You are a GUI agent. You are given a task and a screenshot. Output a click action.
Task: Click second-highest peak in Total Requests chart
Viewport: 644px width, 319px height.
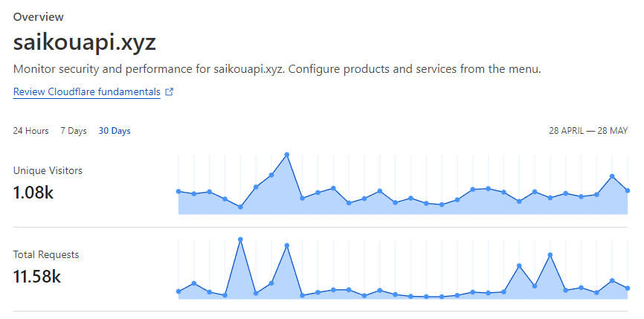(x=287, y=245)
